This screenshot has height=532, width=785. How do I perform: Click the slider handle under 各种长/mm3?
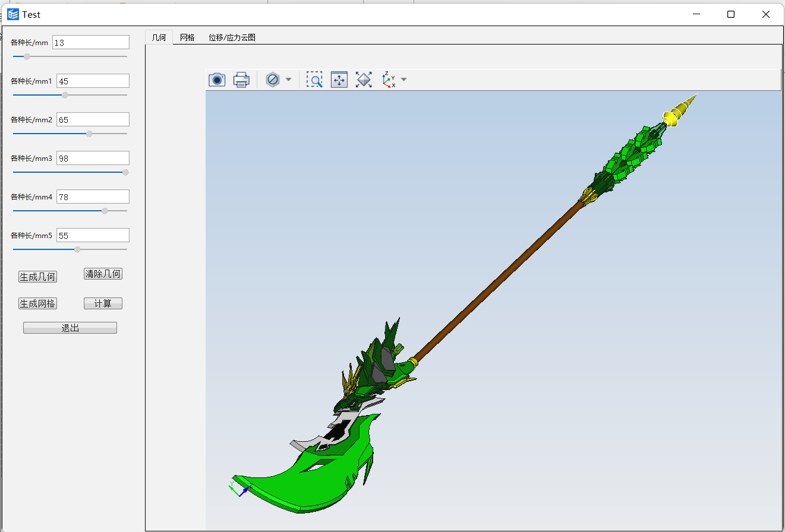point(125,172)
